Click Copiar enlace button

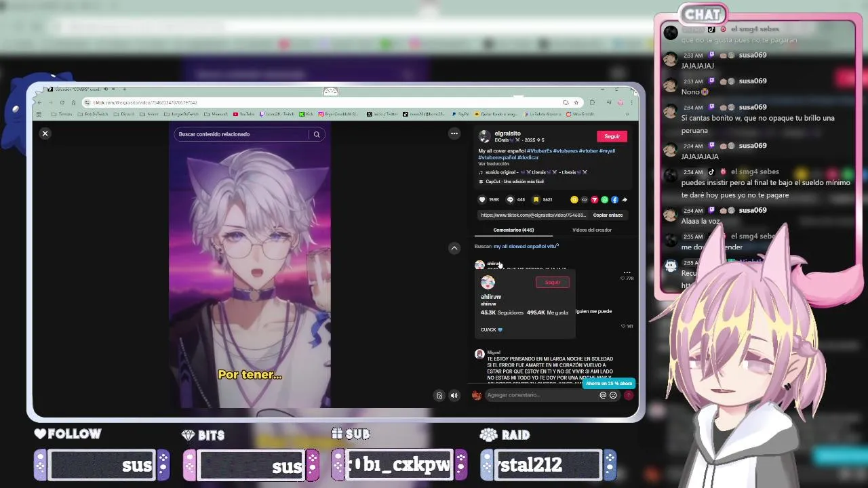point(608,216)
